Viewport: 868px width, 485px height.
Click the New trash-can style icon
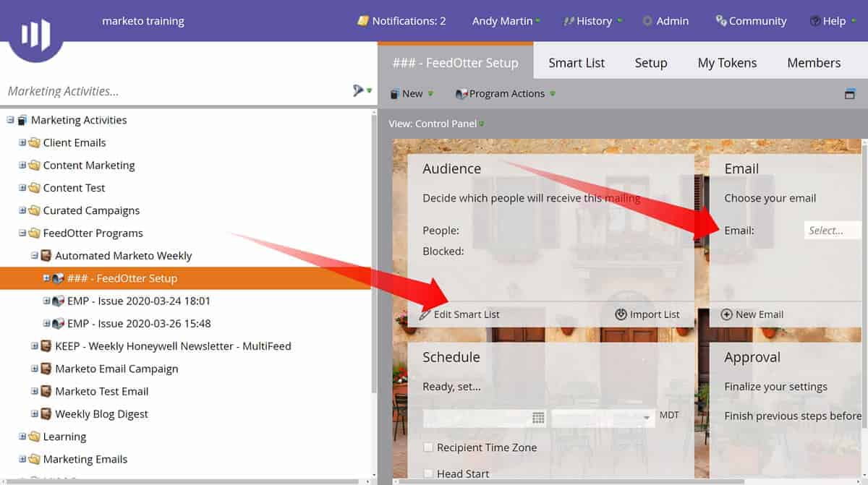click(x=394, y=94)
